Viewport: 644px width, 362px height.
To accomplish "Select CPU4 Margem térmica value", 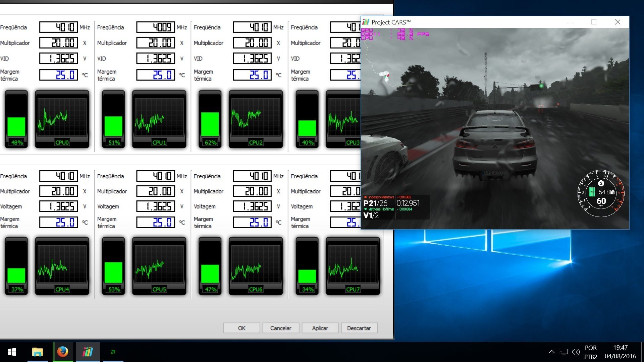I will [59, 222].
